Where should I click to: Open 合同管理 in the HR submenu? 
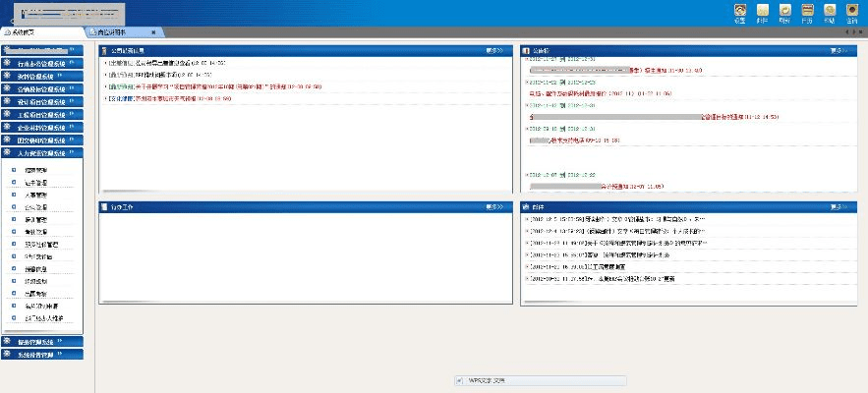(35, 207)
